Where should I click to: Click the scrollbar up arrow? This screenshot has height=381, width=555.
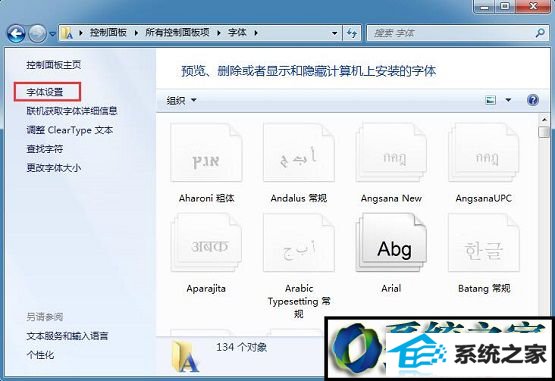[544, 120]
